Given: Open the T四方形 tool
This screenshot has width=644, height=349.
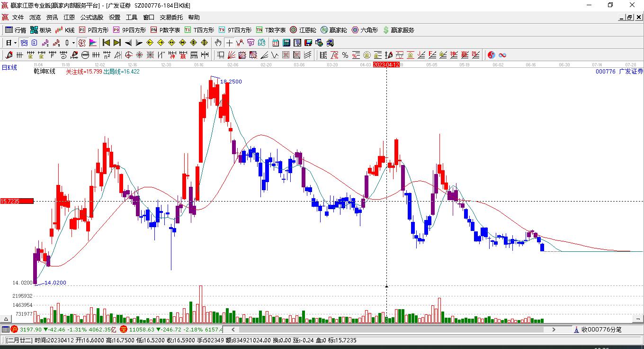Looking at the screenshot, I should click(x=199, y=30).
